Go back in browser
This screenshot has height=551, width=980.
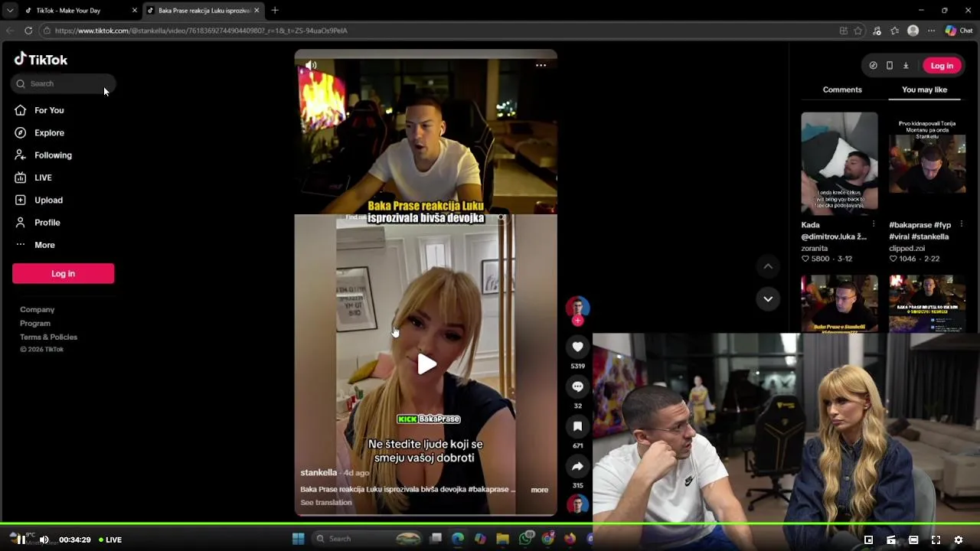[9, 31]
